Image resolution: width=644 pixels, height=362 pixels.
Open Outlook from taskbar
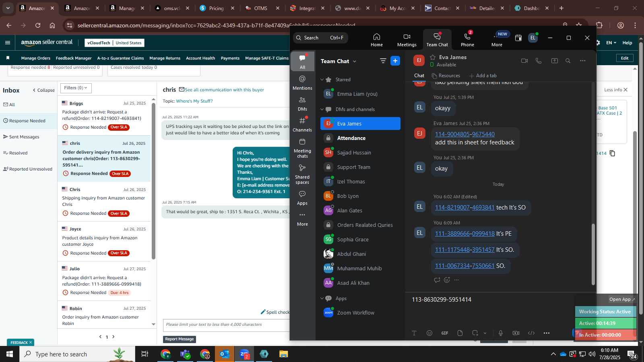click(x=225, y=354)
